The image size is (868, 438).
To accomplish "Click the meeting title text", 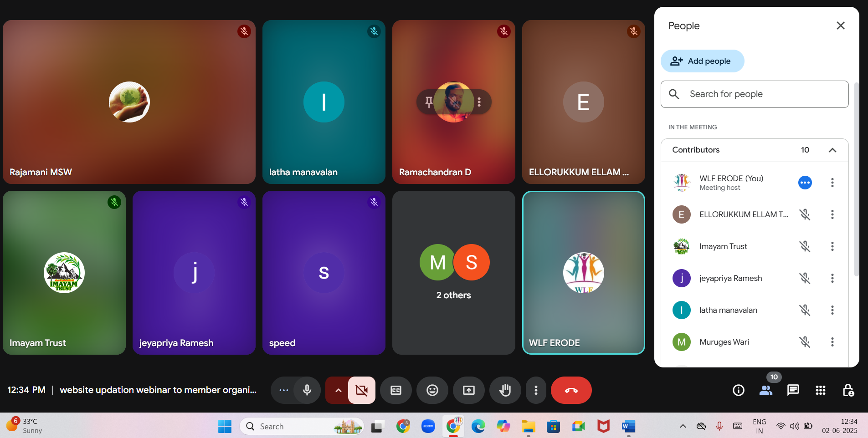I will [x=158, y=390].
